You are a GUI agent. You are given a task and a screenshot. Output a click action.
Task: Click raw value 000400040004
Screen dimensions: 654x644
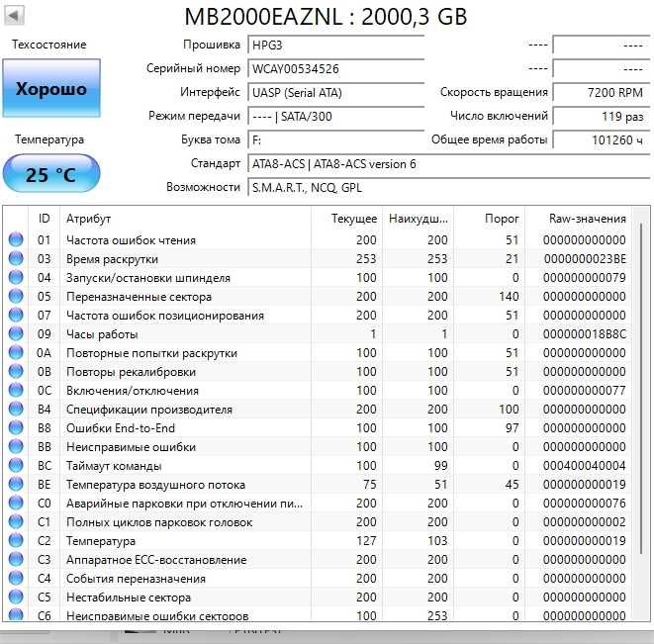tap(585, 466)
